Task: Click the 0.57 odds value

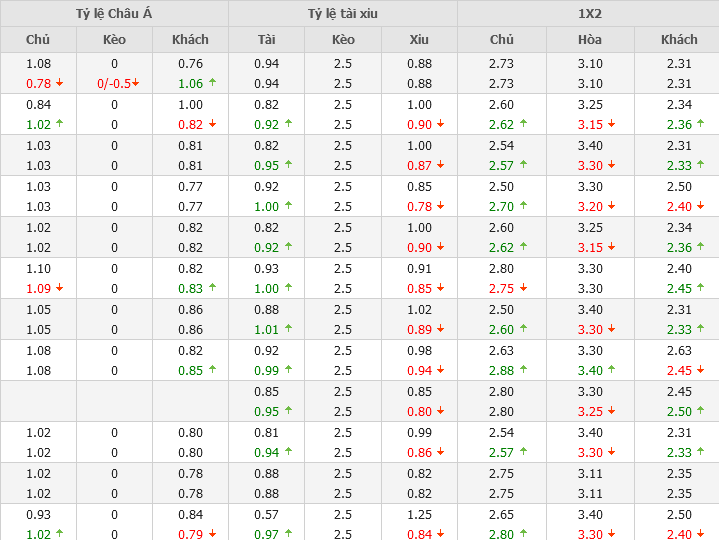Action: coord(266,514)
